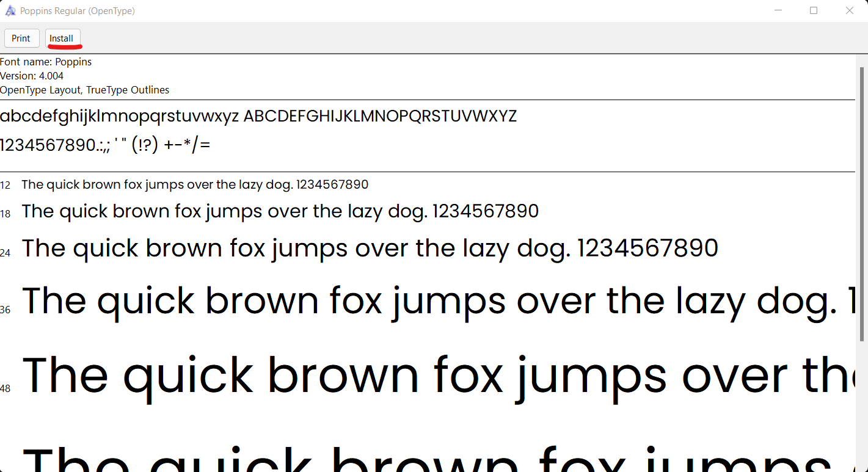
Task: Click the size 24 label
Action: pyautogui.click(x=5, y=252)
